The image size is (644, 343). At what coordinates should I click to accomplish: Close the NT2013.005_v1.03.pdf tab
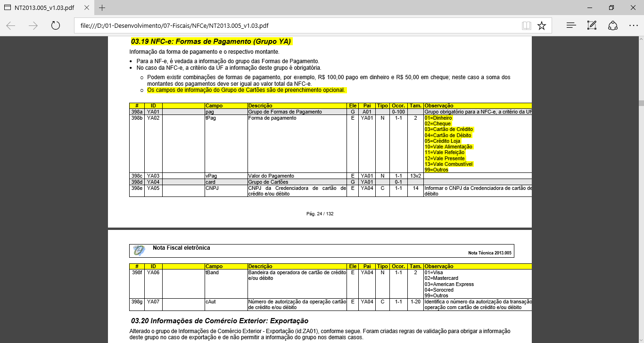tap(86, 8)
